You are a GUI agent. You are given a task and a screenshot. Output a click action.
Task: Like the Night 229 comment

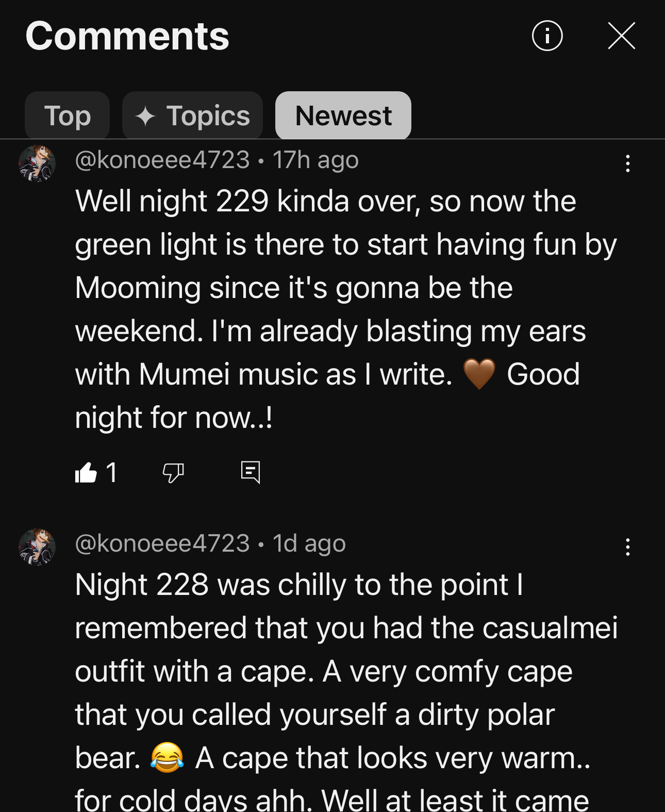(x=86, y=472)
